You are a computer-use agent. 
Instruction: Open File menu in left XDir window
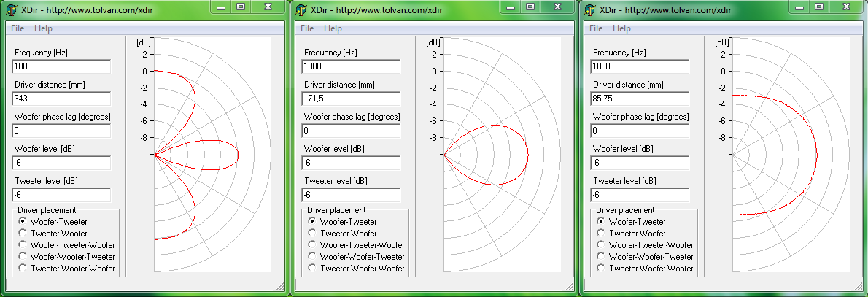point(18,28)
